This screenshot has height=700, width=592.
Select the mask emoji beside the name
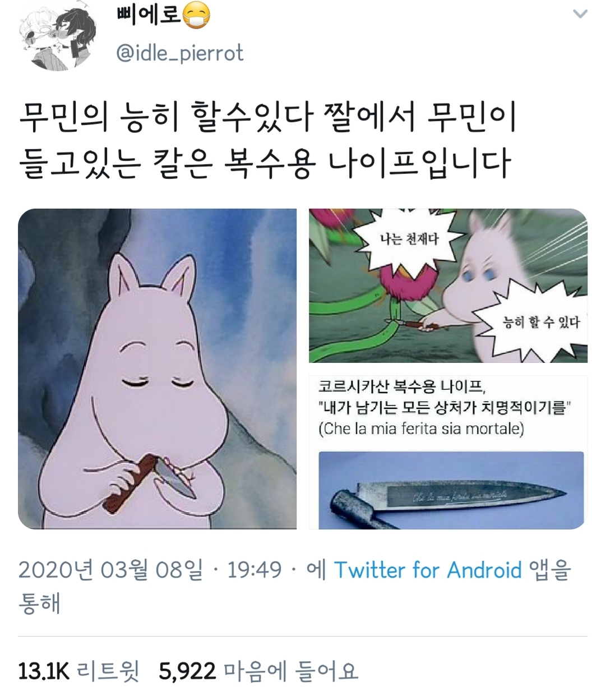point(197,16)
